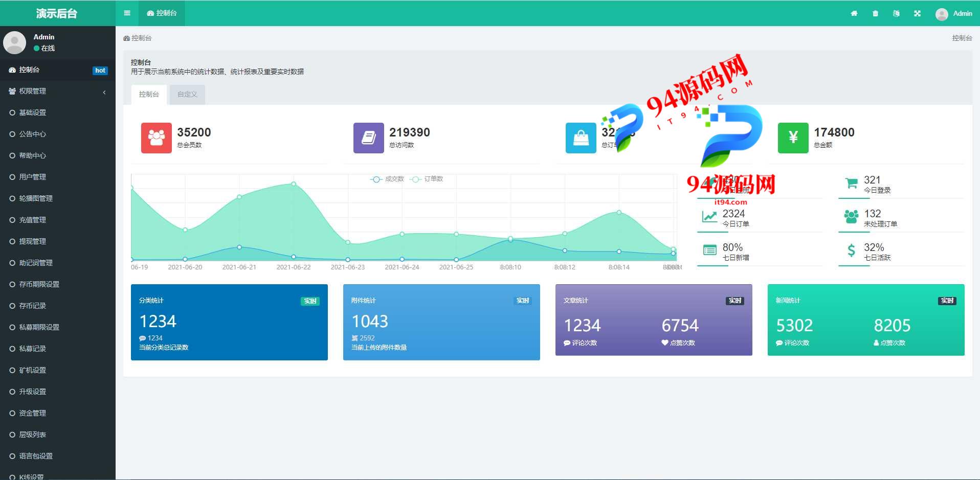This screenshot has width=980, height=480.
Task: Click the 控制台 breadcrumb with dashboard icon
Action: (x=137, y=38)
